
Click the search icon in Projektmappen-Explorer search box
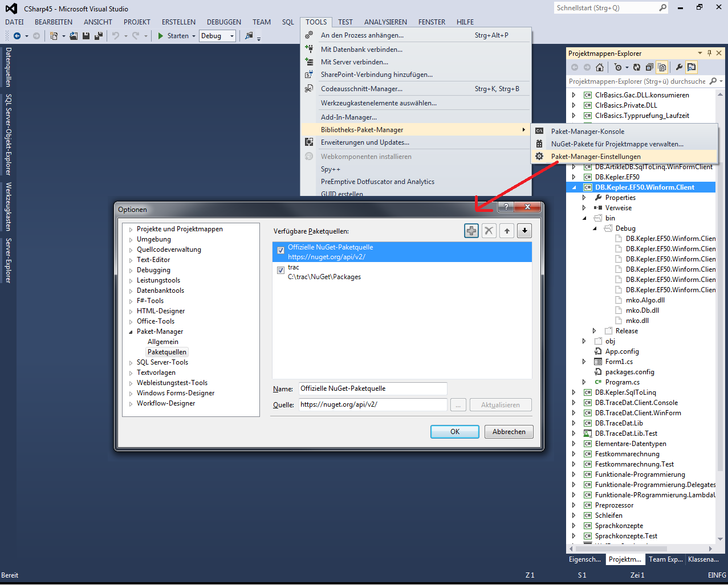pyautogui.click(x=712, y=81)
